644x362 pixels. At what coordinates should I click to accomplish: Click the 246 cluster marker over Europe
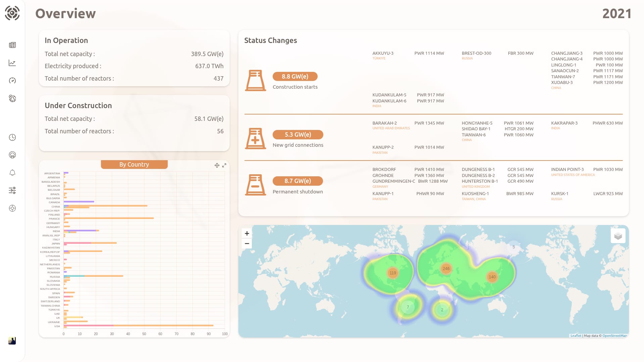446,269
